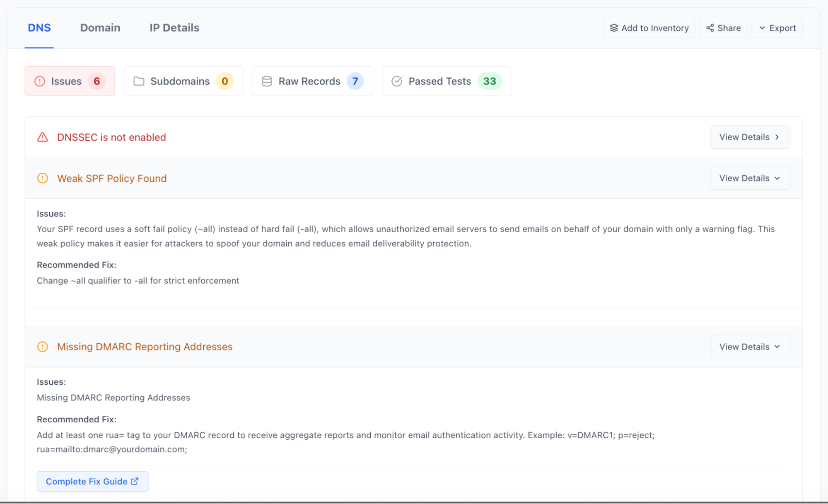Switch to the Domain tab

pyautogui.click(x=100, y=28)
